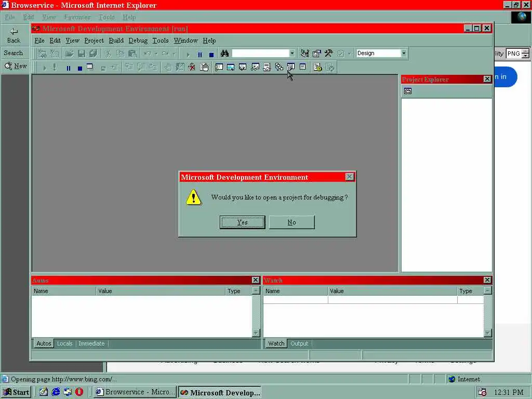Click the Save floppy disk icon
The height and width of the screenshot is (399, 532).
82,54
